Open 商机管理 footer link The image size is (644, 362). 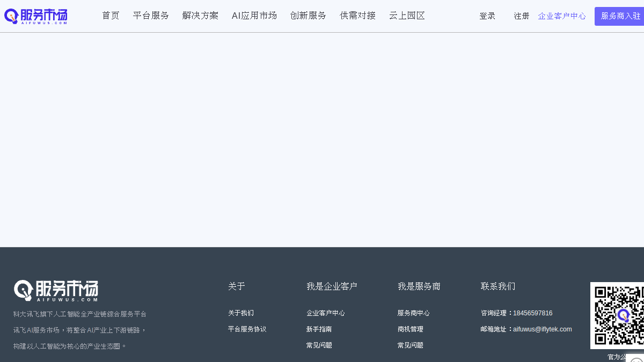pos(411,329)
